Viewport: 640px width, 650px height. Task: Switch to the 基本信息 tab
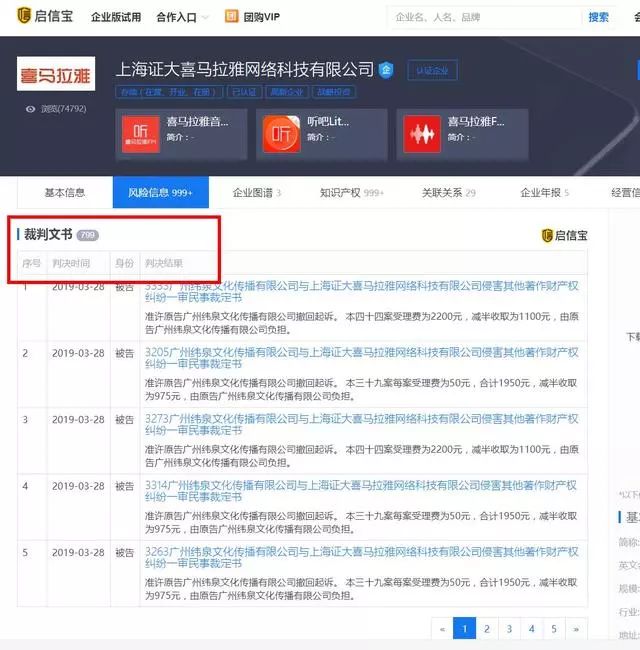65,193
